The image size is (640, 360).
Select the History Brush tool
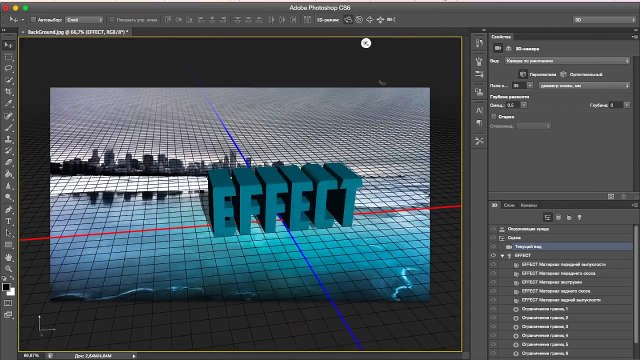click(x=8, y=151)
